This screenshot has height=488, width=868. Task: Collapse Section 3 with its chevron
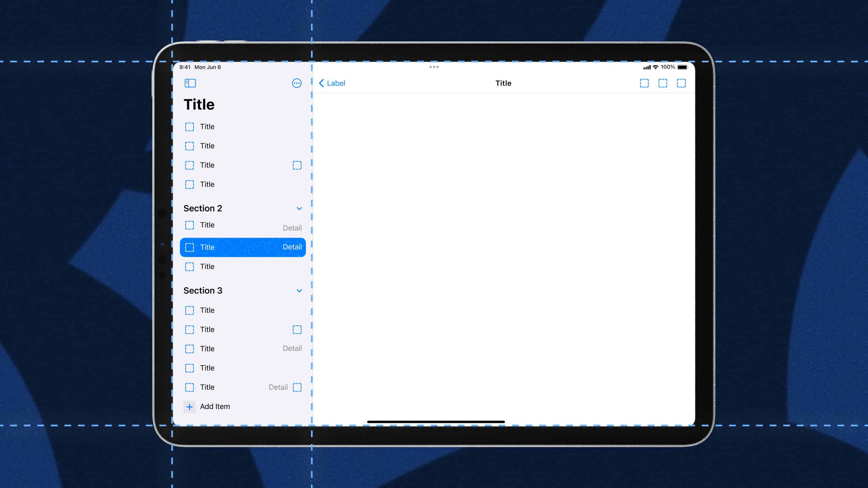pyautogui.click(x=299, y=291)
